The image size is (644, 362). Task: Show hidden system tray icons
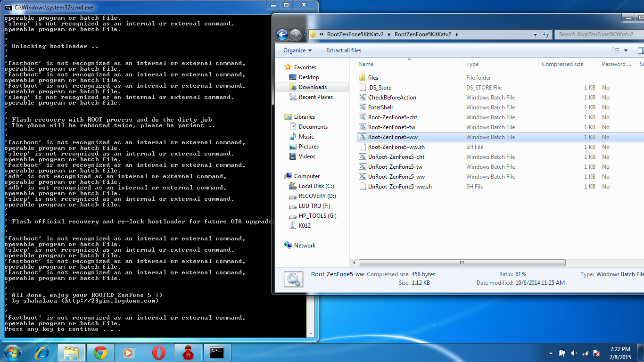551,353
